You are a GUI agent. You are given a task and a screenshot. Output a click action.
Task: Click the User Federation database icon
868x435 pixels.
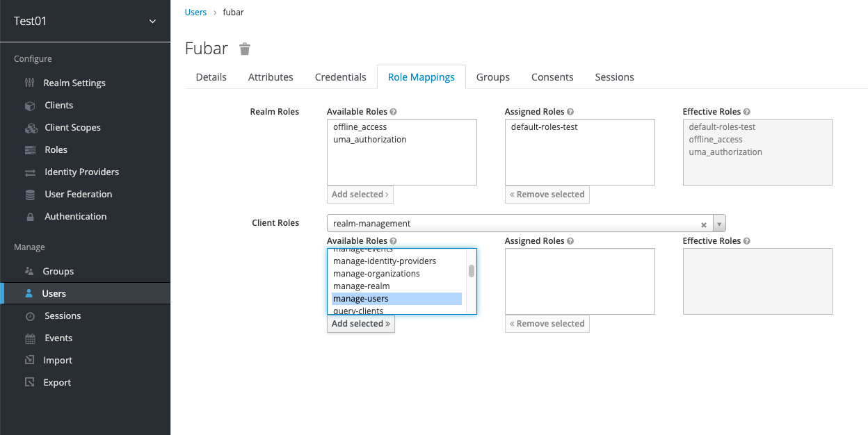(30, 195)
